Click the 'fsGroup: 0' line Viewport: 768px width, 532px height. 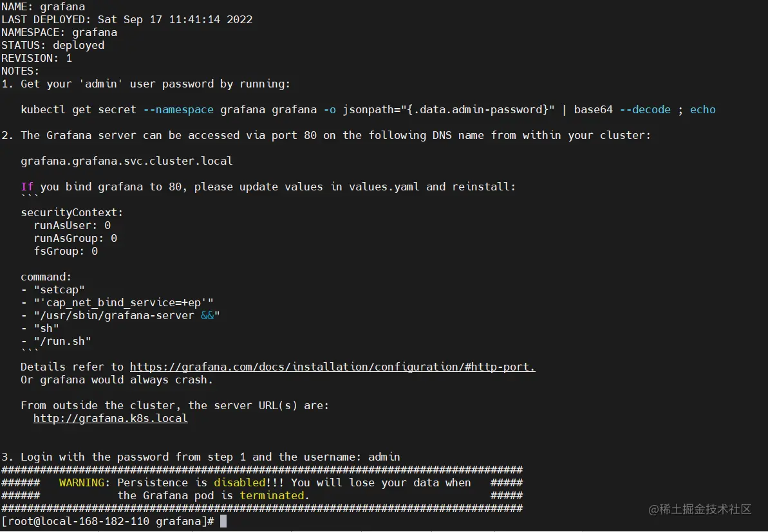(x=66, y=251)
